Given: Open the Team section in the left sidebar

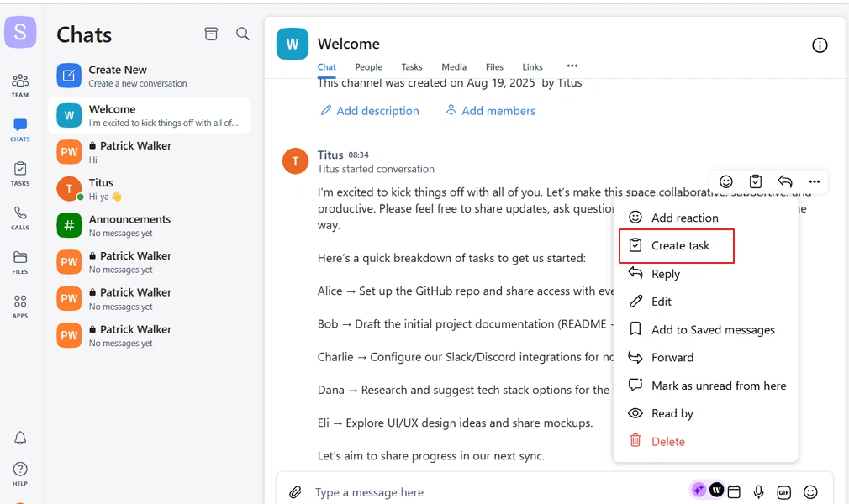Looking at the screenshot, I should (20, 86).
